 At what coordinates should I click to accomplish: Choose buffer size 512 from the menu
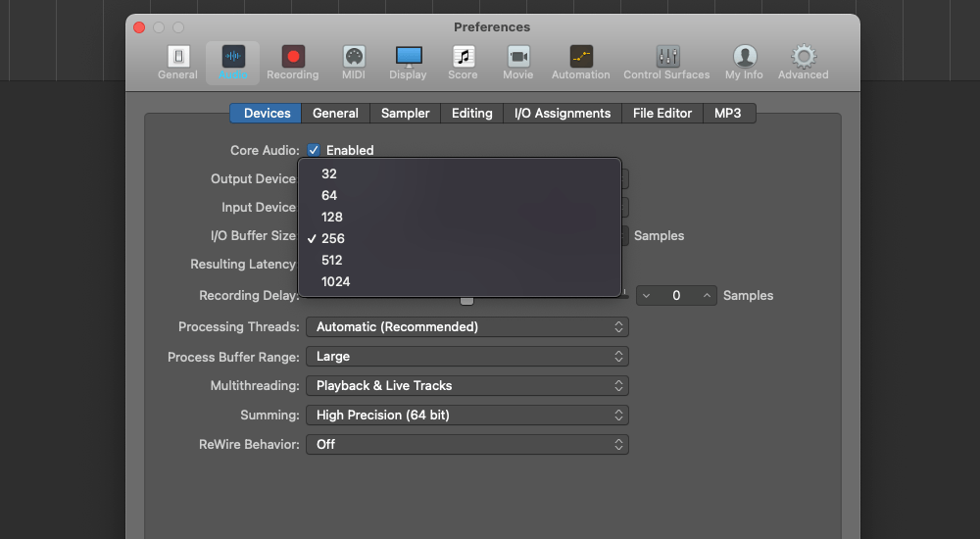pos(460,260)
